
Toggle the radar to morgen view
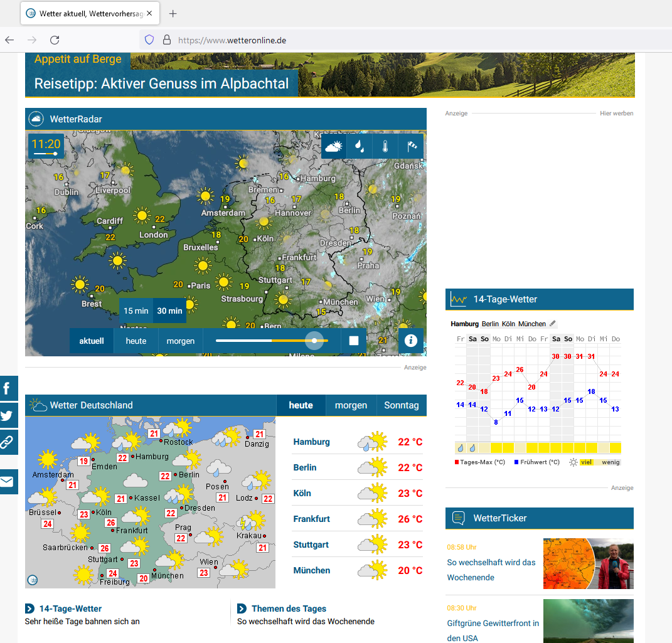(x=180, y=341)
